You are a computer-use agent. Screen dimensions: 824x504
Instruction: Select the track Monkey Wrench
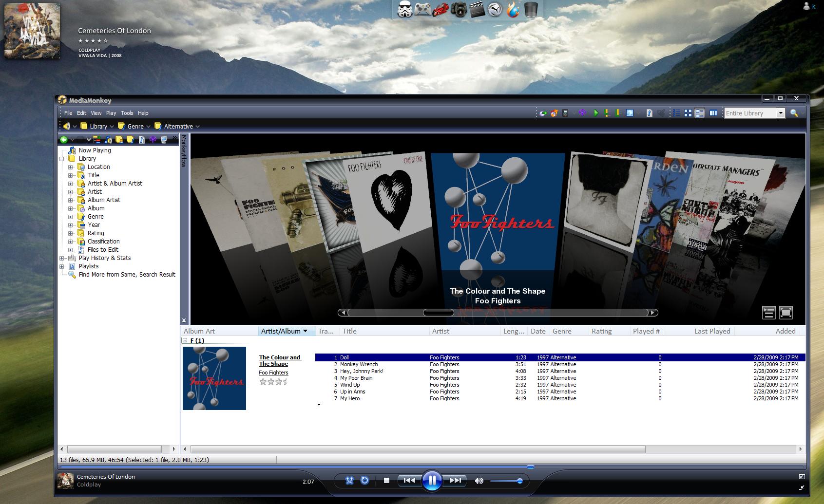point(359,364)
